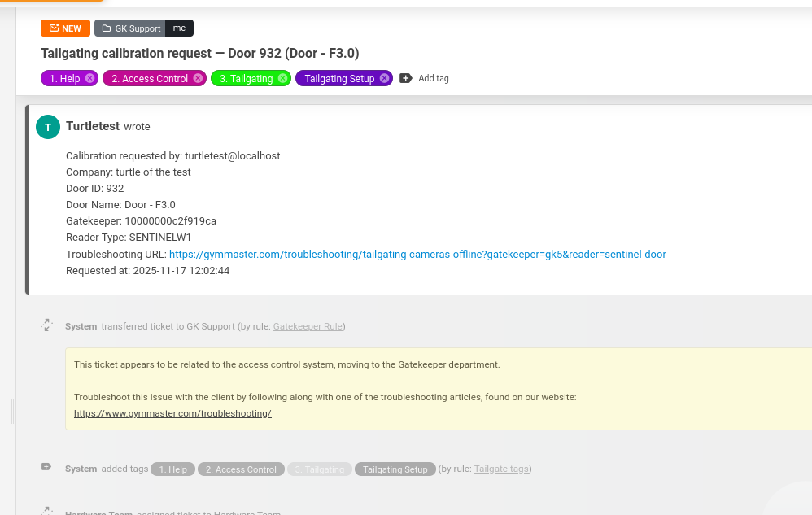Click the Add tag icon

coord(406,79)
